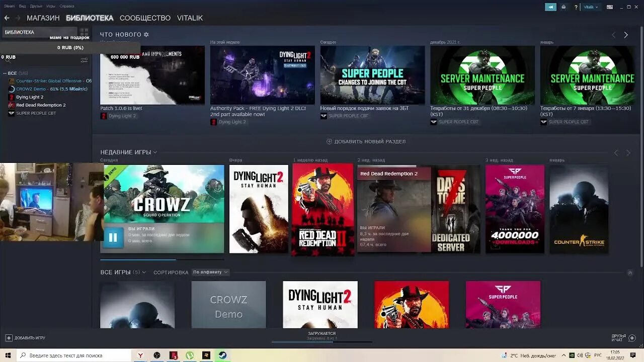Open Patch 1.0.6 is live news

pos(152,75)
